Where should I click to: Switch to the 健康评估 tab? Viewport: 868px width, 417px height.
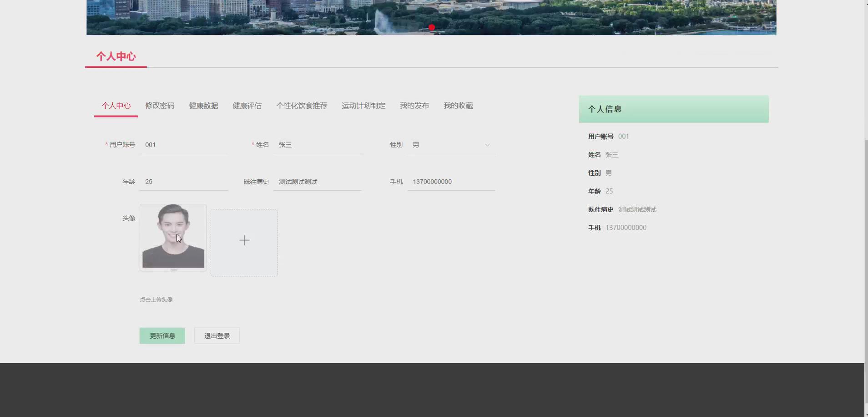(247, 106)
